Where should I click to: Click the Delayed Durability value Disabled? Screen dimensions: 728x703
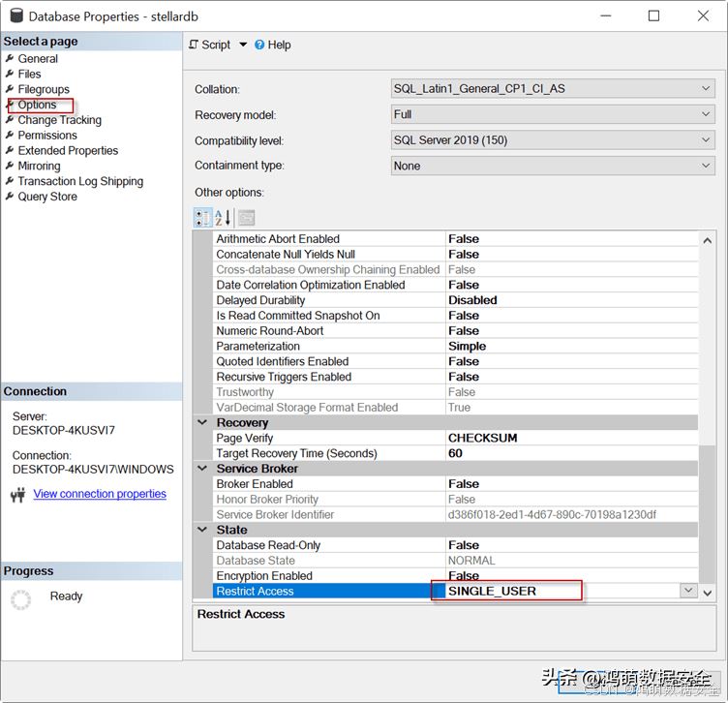tap(472, 300)
